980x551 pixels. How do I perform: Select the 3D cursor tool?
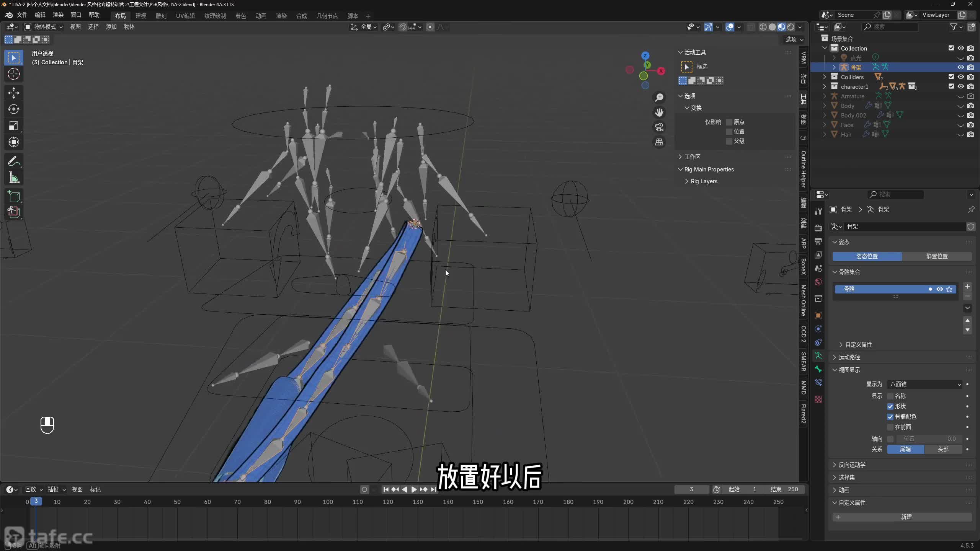(x=14, y=74)
